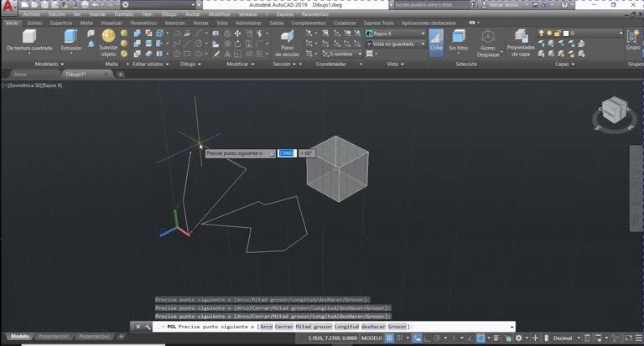Toggle dynamic input in status bar

(417, 338)
